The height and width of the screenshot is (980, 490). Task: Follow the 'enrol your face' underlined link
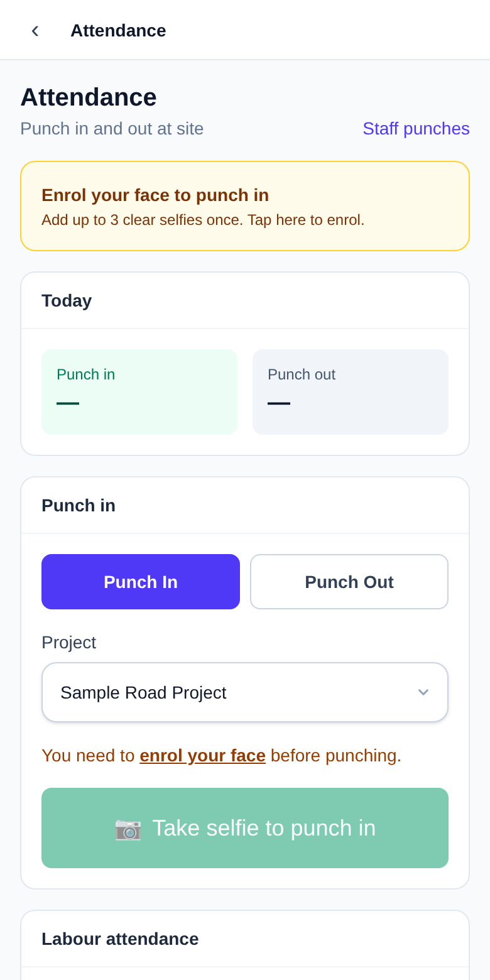(202, 755)
